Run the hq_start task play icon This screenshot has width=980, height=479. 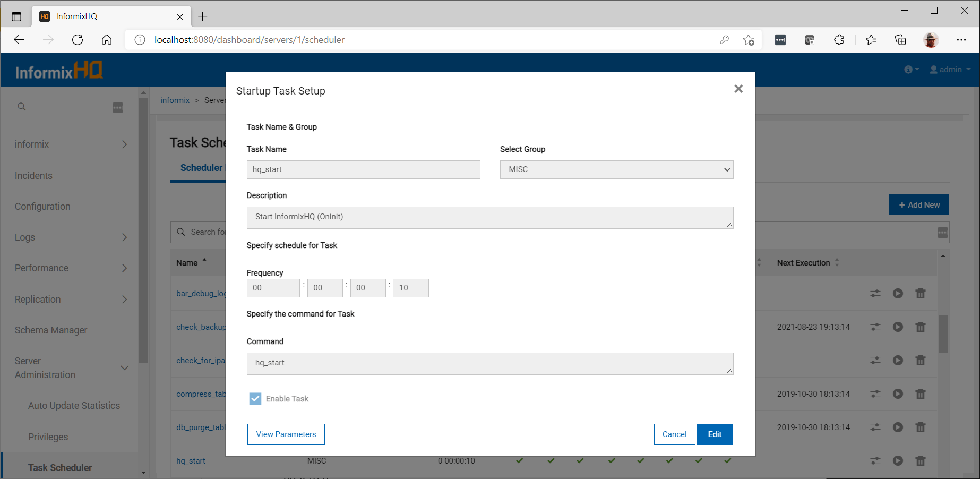[x=898, y=461]
